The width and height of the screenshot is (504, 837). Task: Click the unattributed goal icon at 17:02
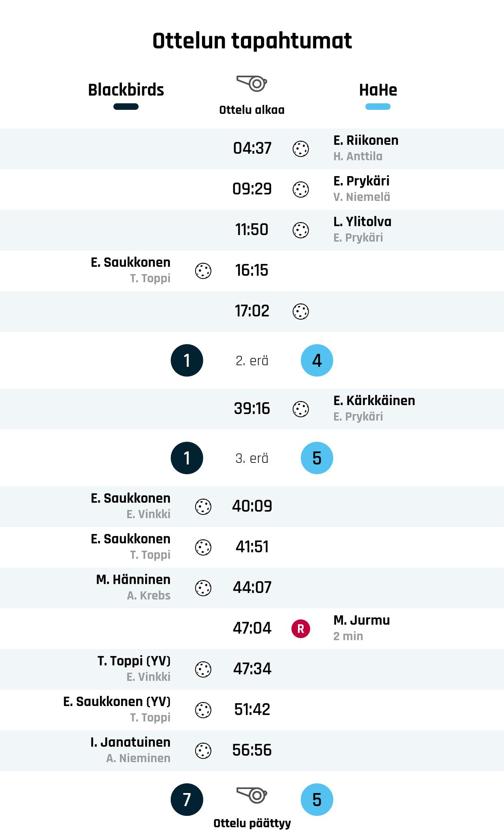pos(301,312)
